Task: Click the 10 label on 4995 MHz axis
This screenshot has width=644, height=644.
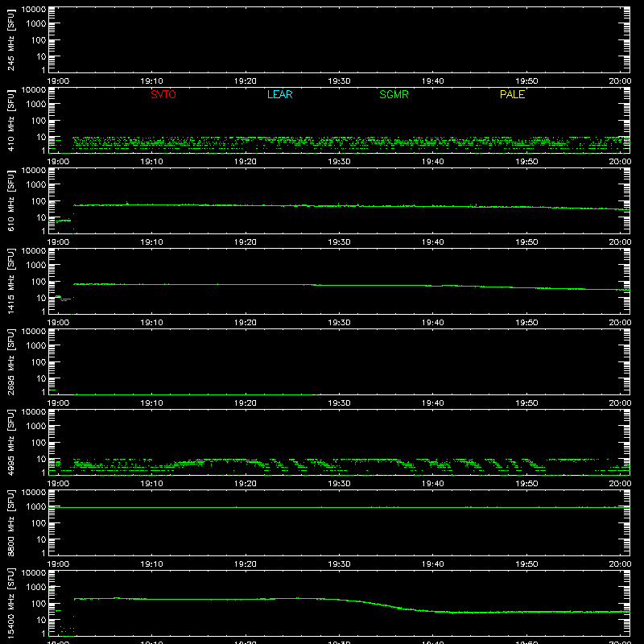Action: [x=41, y=459]
